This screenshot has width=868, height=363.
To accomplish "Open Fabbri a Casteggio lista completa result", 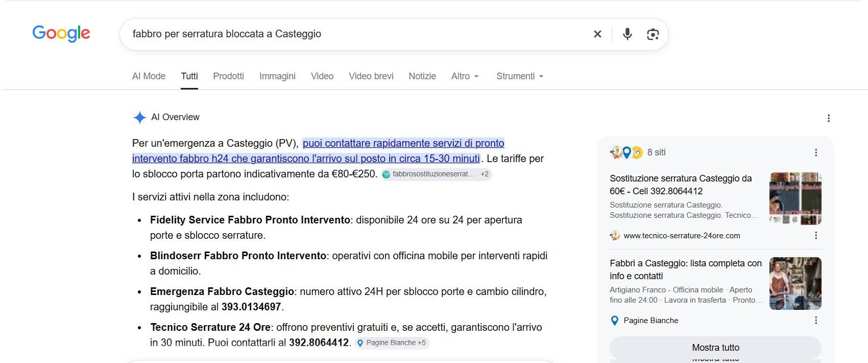I will click(686, 269).
